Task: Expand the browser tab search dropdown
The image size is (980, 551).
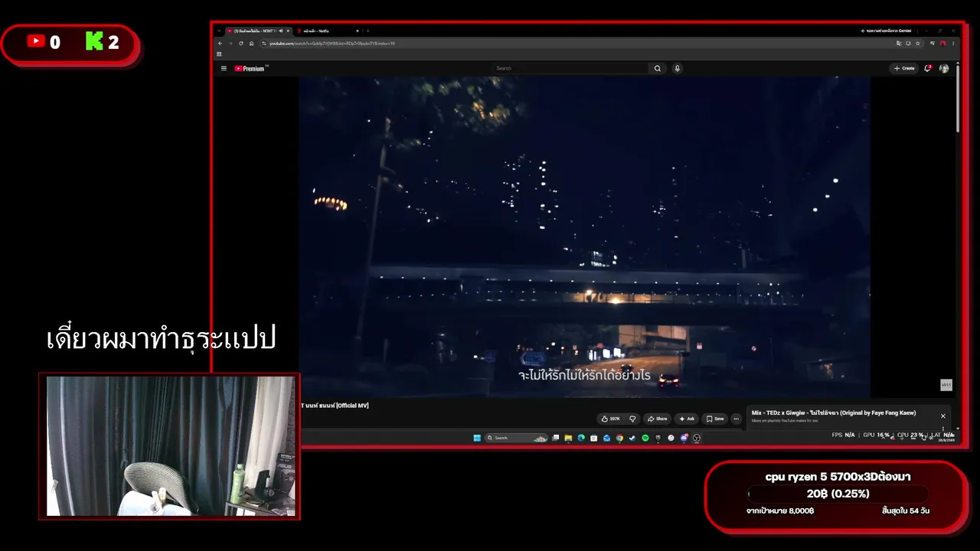Action: tap(220, 31)
